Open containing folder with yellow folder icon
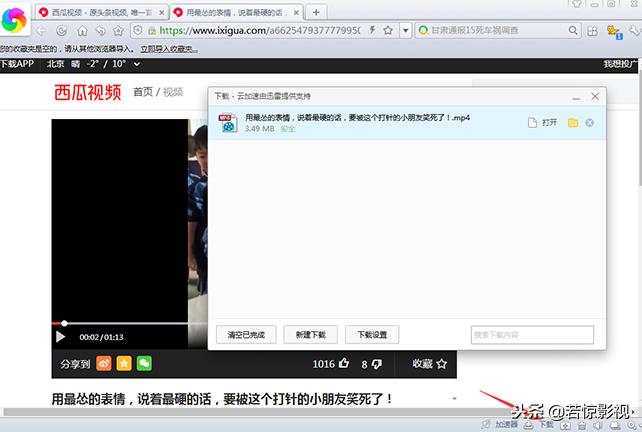 click(x=573, y=123)
